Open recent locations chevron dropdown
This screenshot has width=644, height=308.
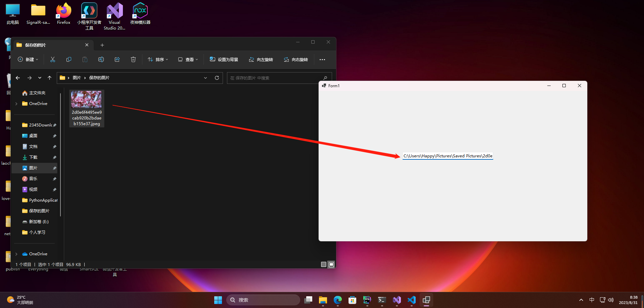[40, 78]
